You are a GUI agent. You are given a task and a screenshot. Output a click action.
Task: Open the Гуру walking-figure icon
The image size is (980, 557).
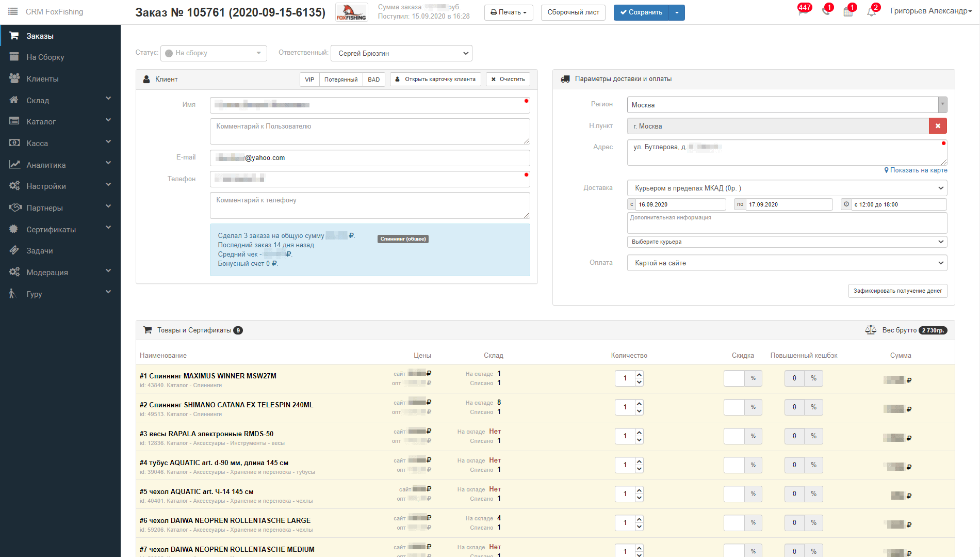coord(12,294)
